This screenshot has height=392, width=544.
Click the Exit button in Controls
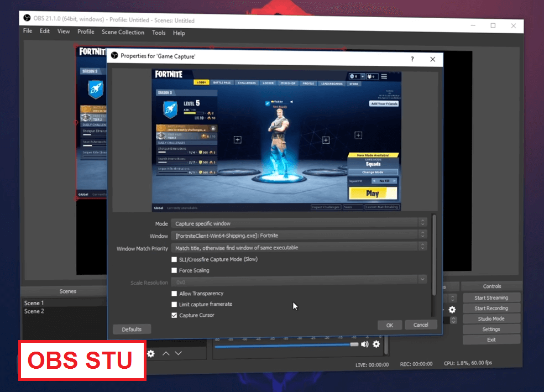491,339
